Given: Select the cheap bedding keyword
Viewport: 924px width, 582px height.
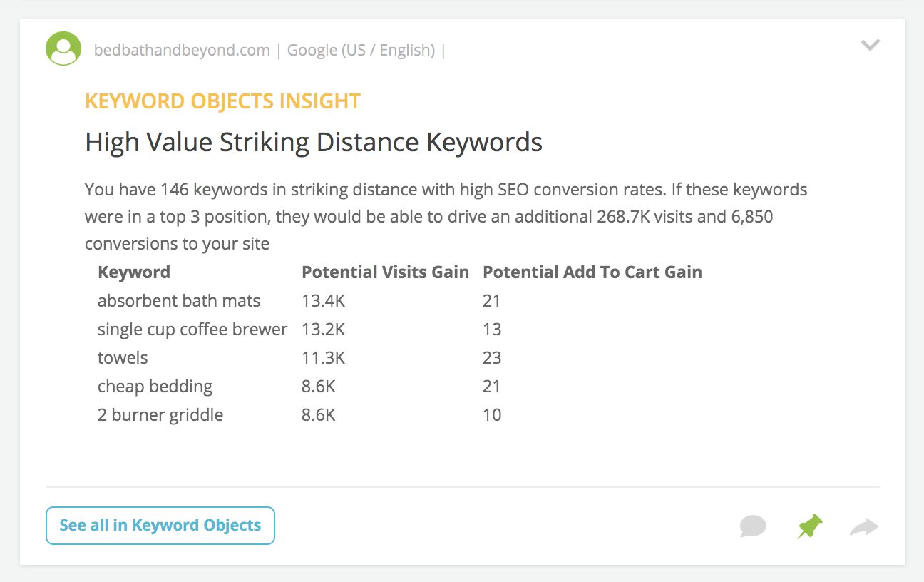Looking at the screenshot, I should click(x=155, y=387).
